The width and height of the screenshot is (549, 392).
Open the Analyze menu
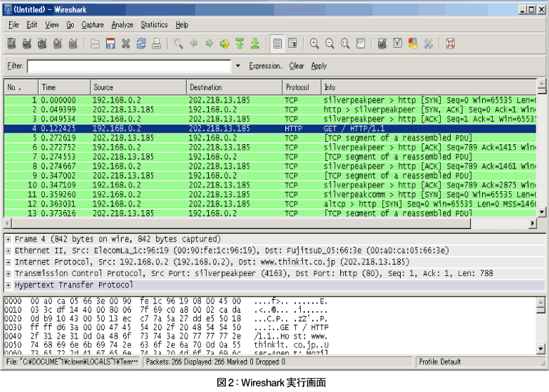click(x=122, y=25)
